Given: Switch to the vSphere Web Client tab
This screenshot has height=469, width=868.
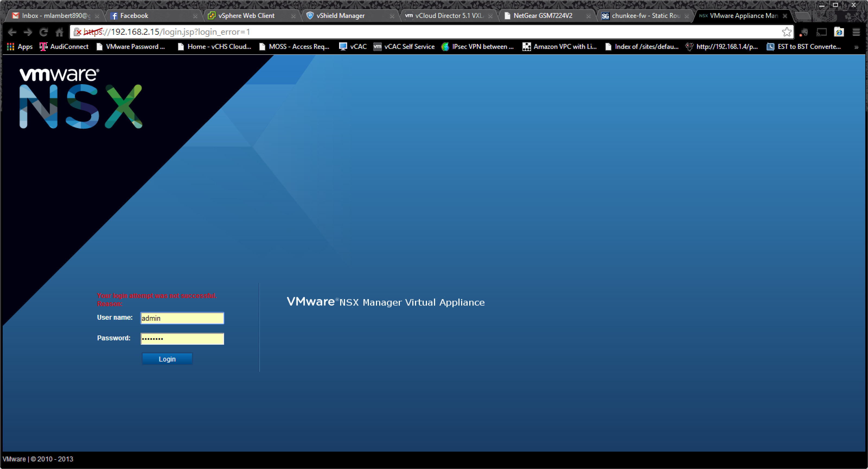Looking at the screenshot, I should (246, 15).
